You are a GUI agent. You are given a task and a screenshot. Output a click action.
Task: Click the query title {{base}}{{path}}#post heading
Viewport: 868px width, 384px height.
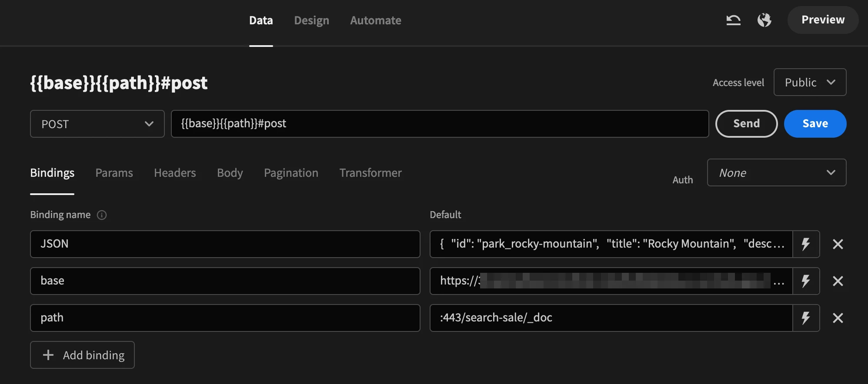click(119, 83)
